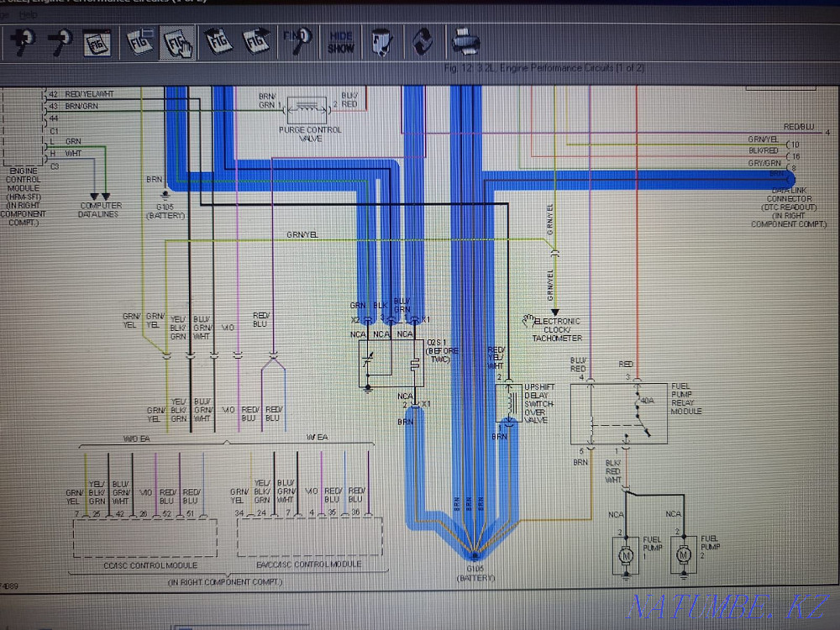Click the figure caption "Fig. 12: 3.2L, Engine Performance Circuits"
The width and height of the screenshot is (840, 630).
tap(544, 68)
